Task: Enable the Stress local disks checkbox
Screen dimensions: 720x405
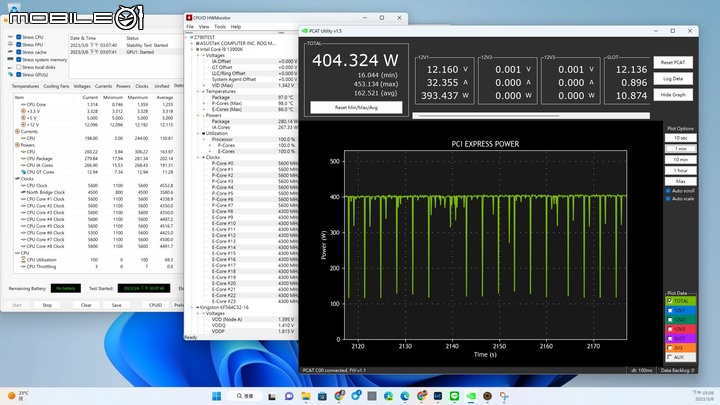Action: coord(19,67)
